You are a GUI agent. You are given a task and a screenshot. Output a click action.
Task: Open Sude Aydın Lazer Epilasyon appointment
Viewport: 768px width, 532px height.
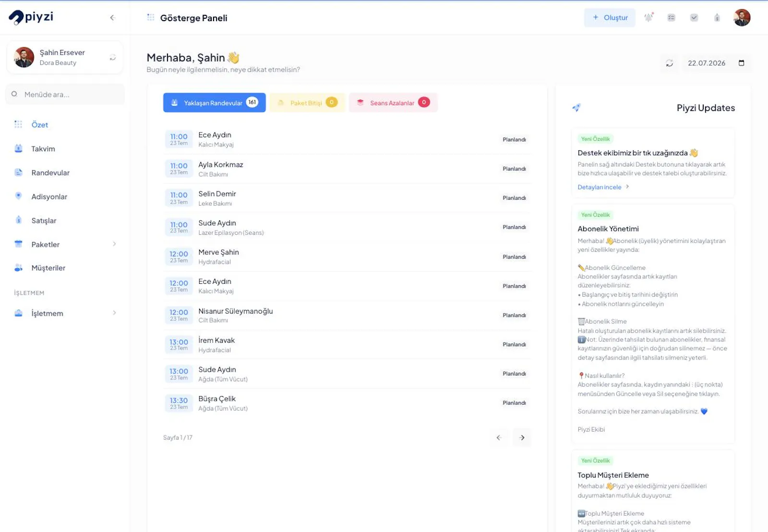347,228
